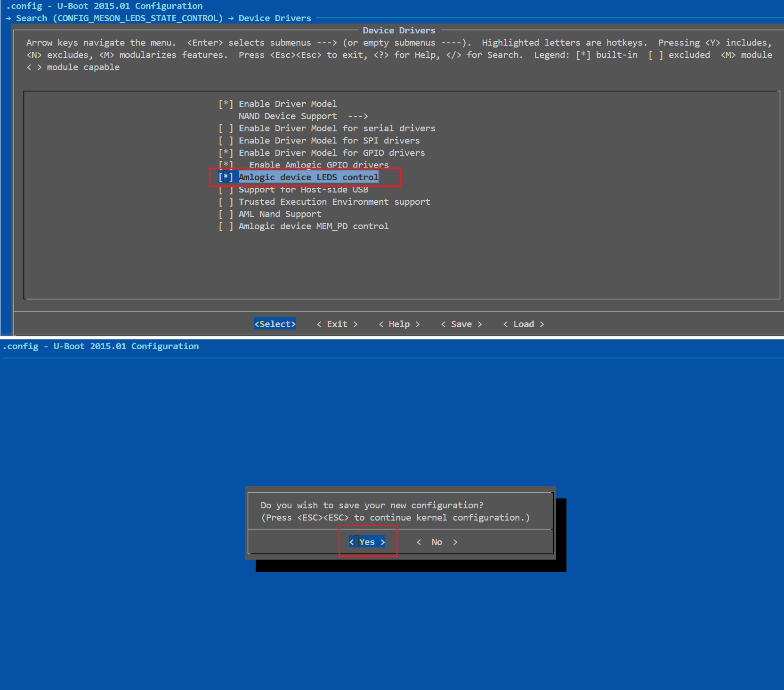
Task: Click Search CONFIG_MESON_LEDS_STATE_CONTROL breadcrumb
Action: (x=119, y=18)
